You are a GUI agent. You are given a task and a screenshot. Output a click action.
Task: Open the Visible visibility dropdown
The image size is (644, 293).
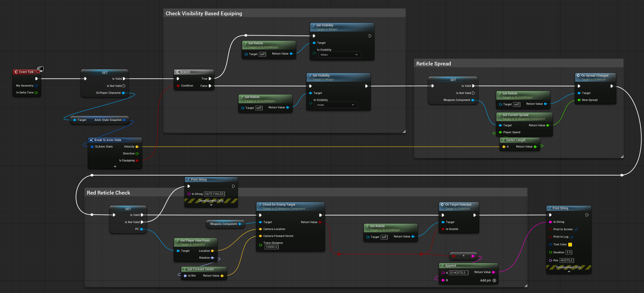pyautogui.click(x=336, y=105)
